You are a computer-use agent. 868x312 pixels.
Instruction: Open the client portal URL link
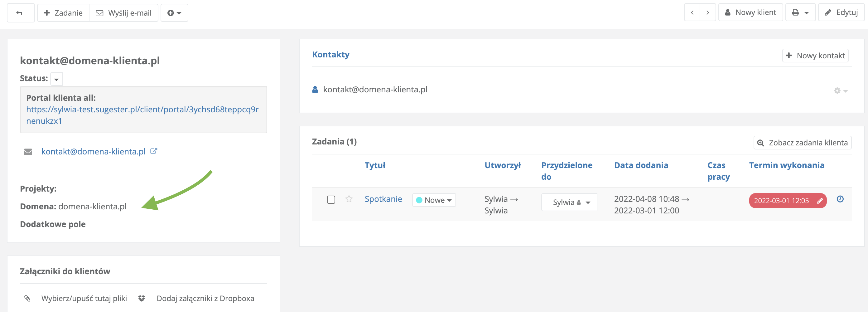(x=142, y=115)
